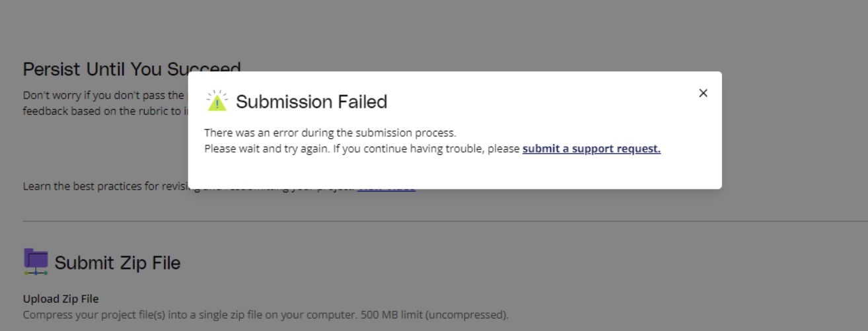
Task: Click the error during submission process message
Action: (330, 133)
